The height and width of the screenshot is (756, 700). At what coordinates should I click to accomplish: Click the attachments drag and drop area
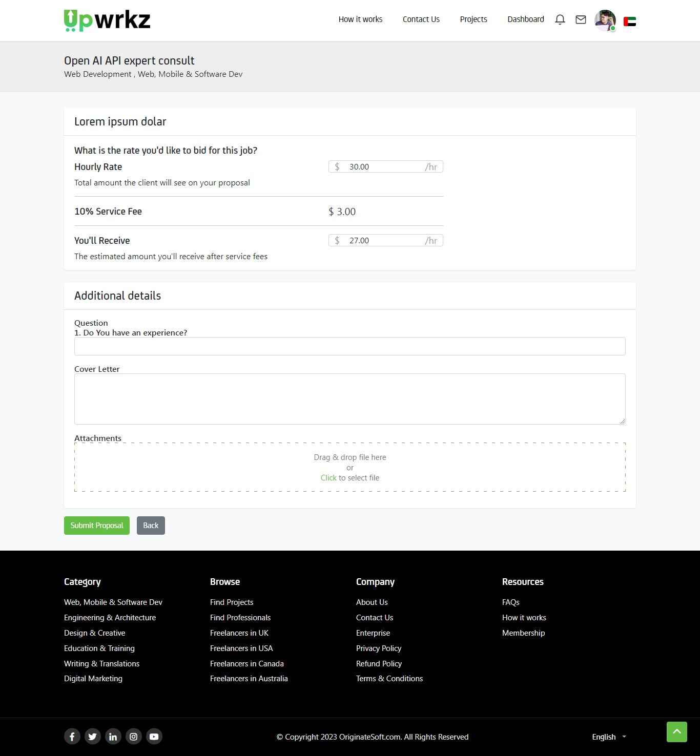coord(349,467)
